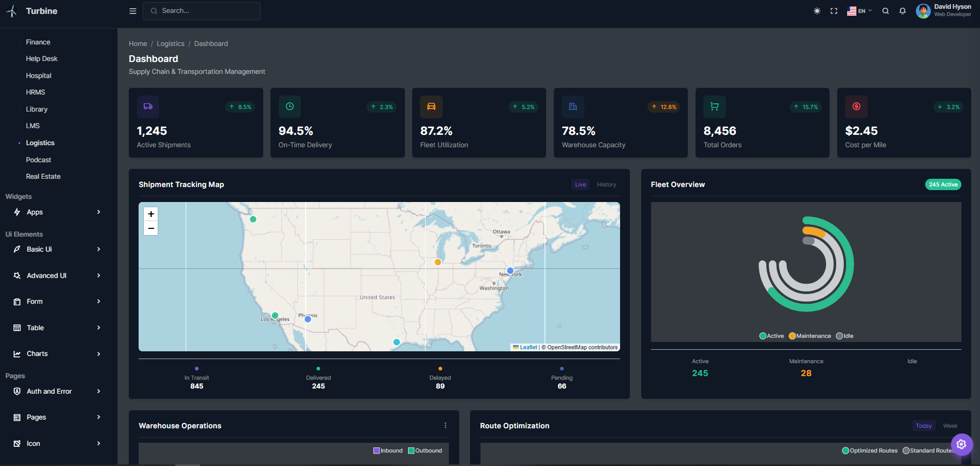Go to Home via the breadcrumb link

coord(138,43)
